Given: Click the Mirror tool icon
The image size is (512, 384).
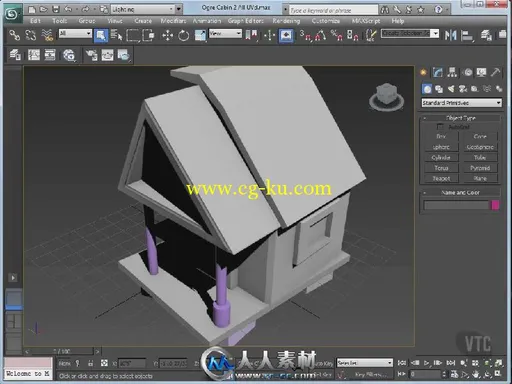Looking at the screenshot, I should [451, 35].
